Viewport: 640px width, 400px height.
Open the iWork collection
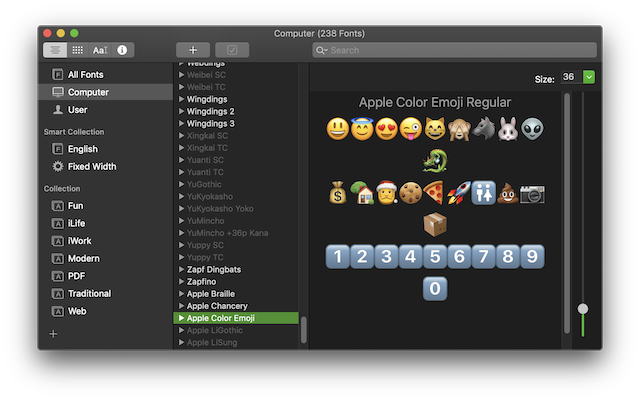pos(106,241)
